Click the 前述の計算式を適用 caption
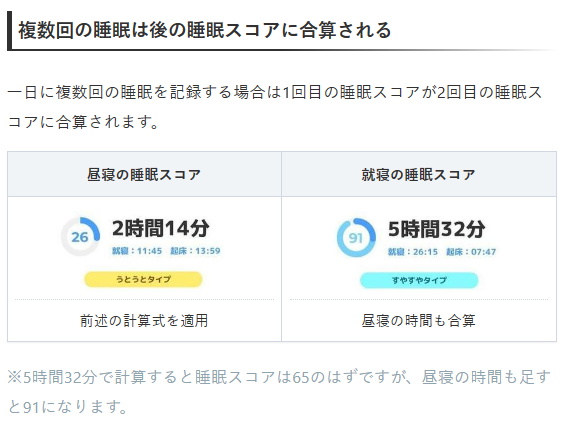The width and height of the screenshot is (565, 425). [x=144, y=321]
